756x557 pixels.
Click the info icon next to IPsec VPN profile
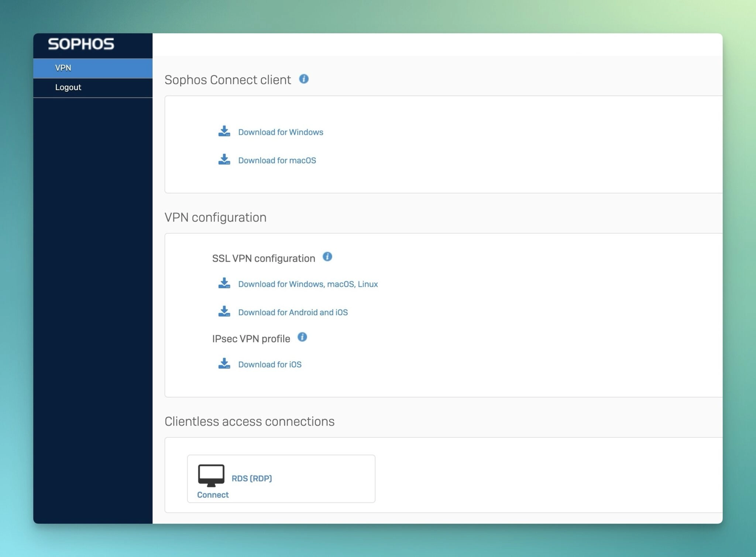302,337
